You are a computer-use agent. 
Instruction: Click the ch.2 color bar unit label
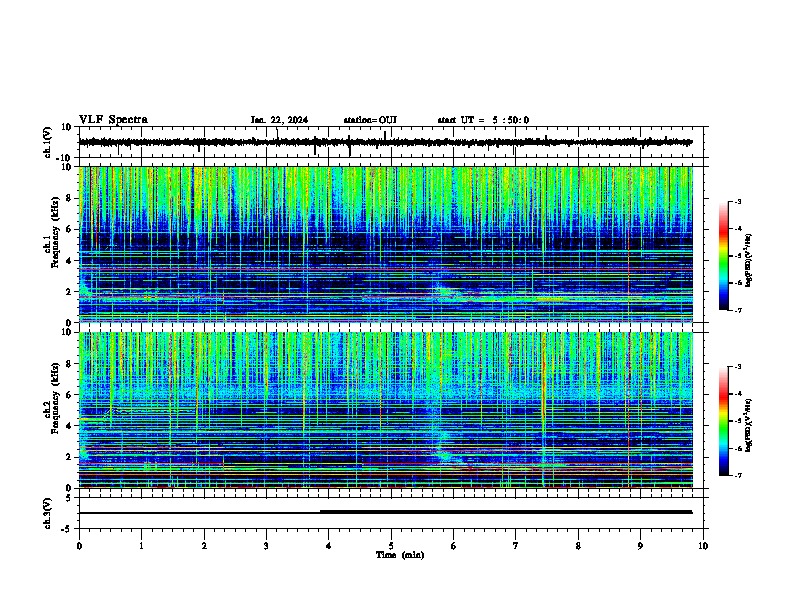[749, 425]
